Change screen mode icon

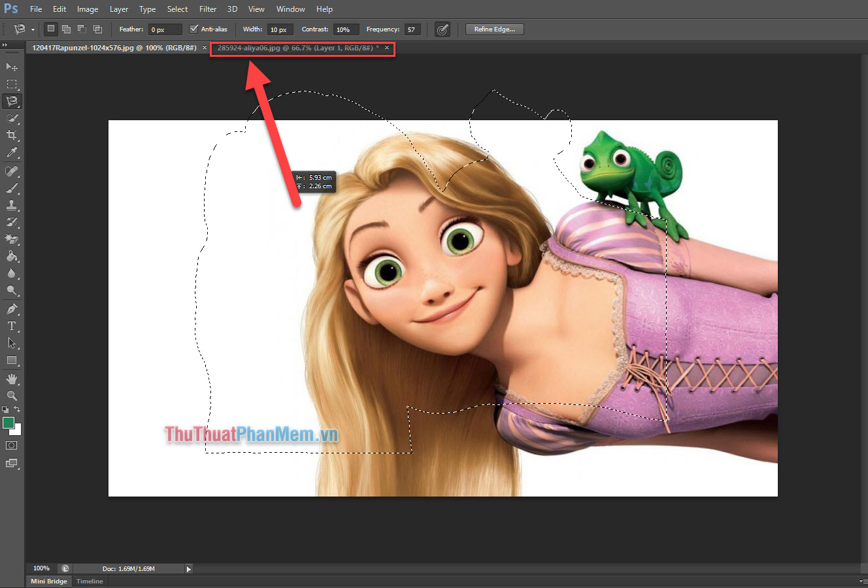point(12,463)
